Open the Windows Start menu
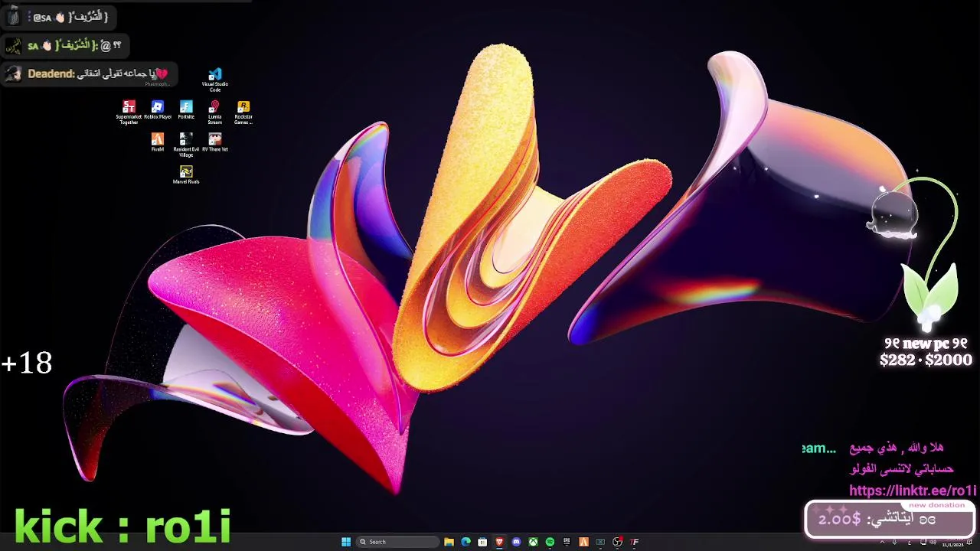This screenshot has width=980, height=551. tap(346, 542)
